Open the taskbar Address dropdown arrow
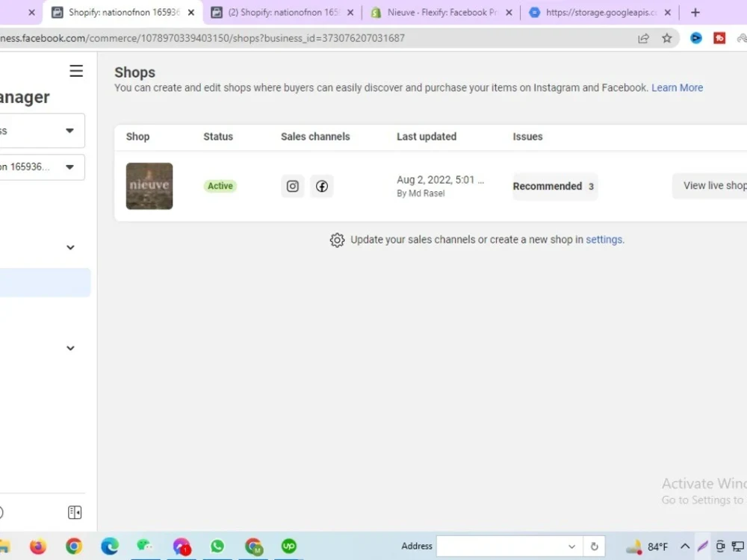Screen dimensions: 747x560 click(571, 547)
